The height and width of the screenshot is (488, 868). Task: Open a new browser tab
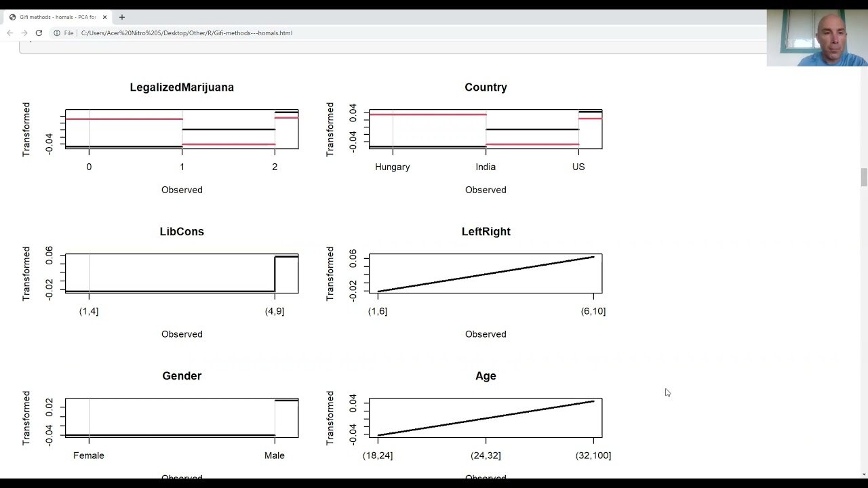[122, 17]
